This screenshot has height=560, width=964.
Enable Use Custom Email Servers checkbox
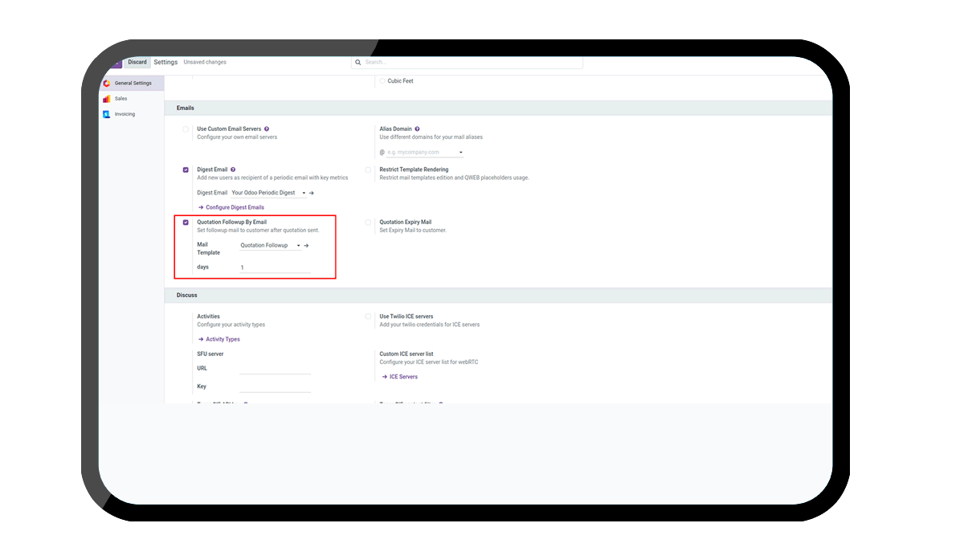(x=186, y=129)
